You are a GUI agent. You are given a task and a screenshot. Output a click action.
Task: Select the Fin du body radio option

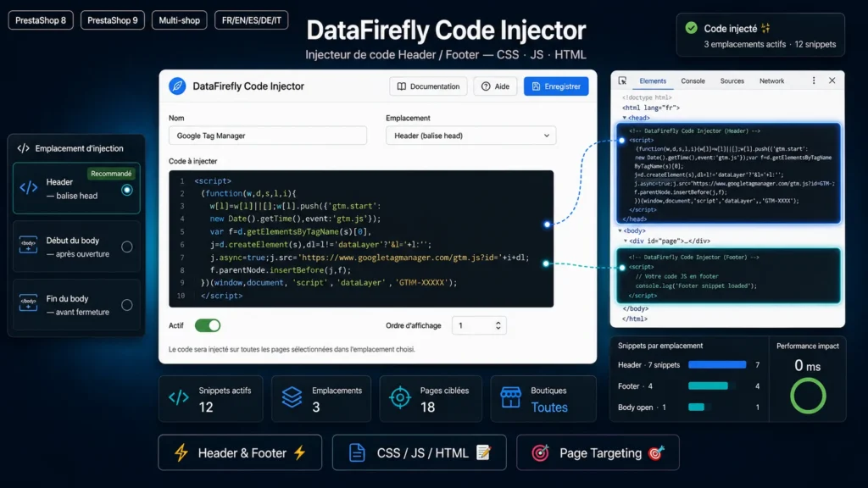(x=127, y=305)
